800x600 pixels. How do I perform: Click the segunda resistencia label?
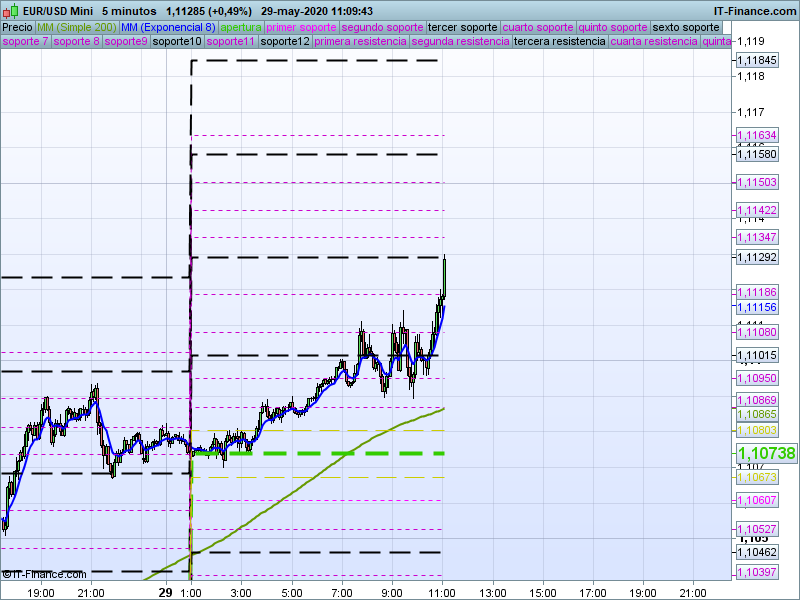(x=460, y=41)
